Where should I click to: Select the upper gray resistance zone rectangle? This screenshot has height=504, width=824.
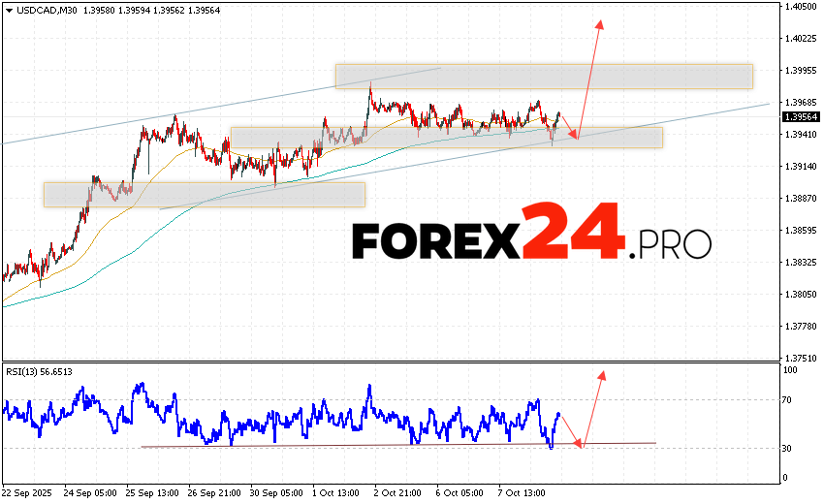(x=544, y=77)
